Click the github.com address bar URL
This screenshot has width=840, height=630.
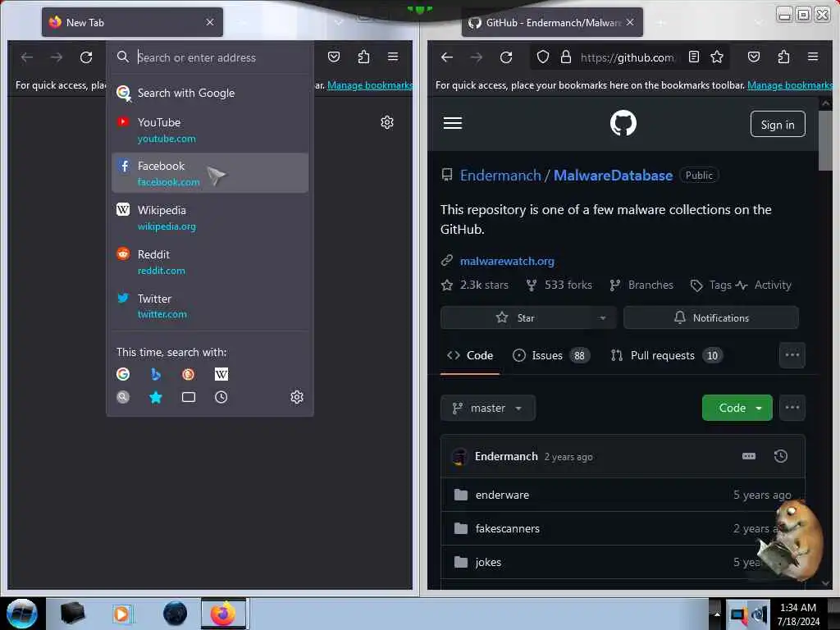[627, 57]
